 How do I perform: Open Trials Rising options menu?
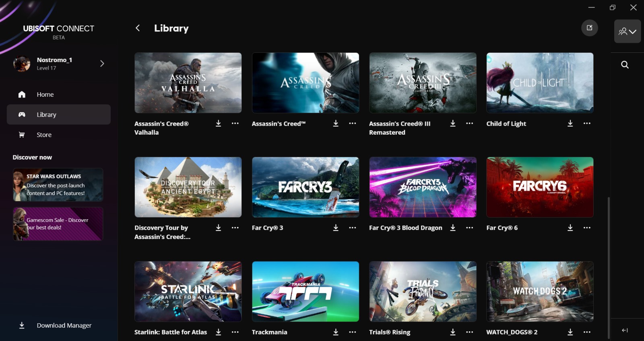[470, 332]
